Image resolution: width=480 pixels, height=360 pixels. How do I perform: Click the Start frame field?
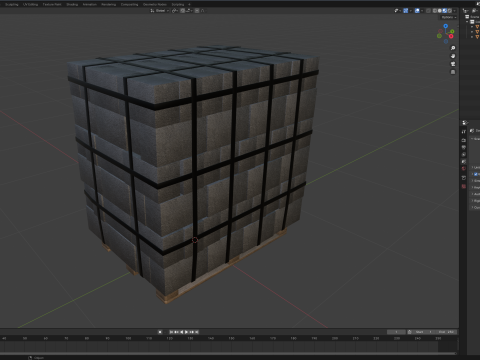click(424, 332)
